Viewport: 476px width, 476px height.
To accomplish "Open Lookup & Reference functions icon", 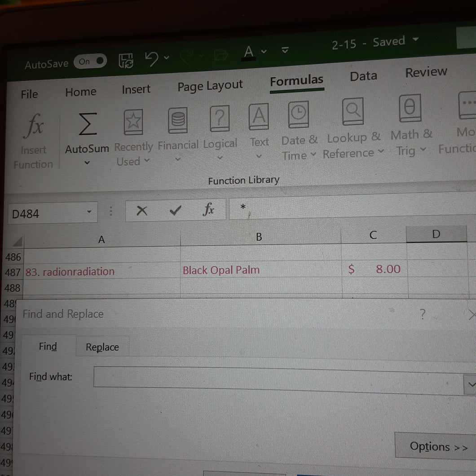I will point(353,111).
